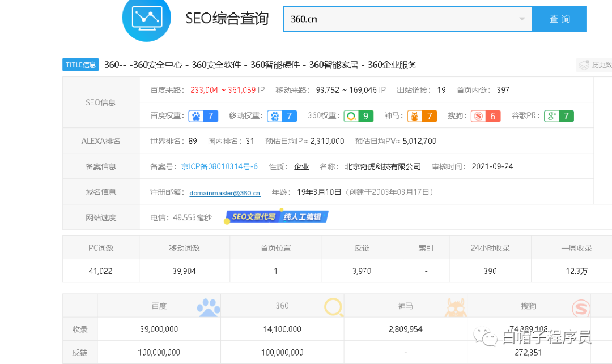Click the 搜狗 S icon in table header
This screenshot has width=612, height=364.
581,308
